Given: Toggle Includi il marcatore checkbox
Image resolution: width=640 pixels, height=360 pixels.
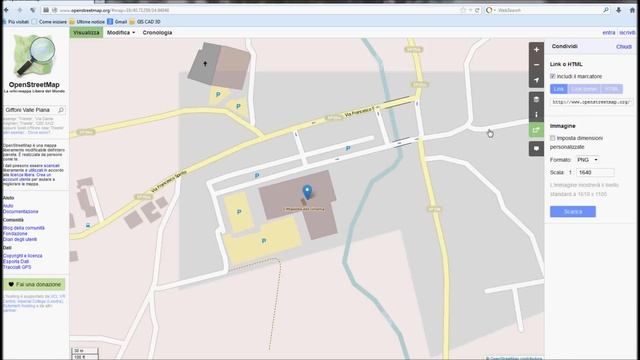Looking at the screenshot, I should tap(553, 76).
